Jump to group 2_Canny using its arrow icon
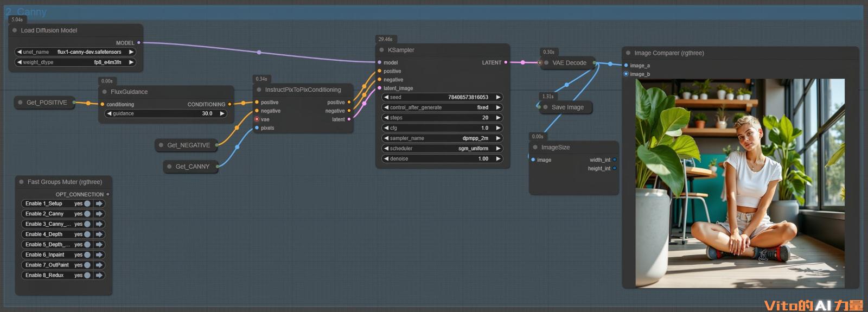 point(99,214)
